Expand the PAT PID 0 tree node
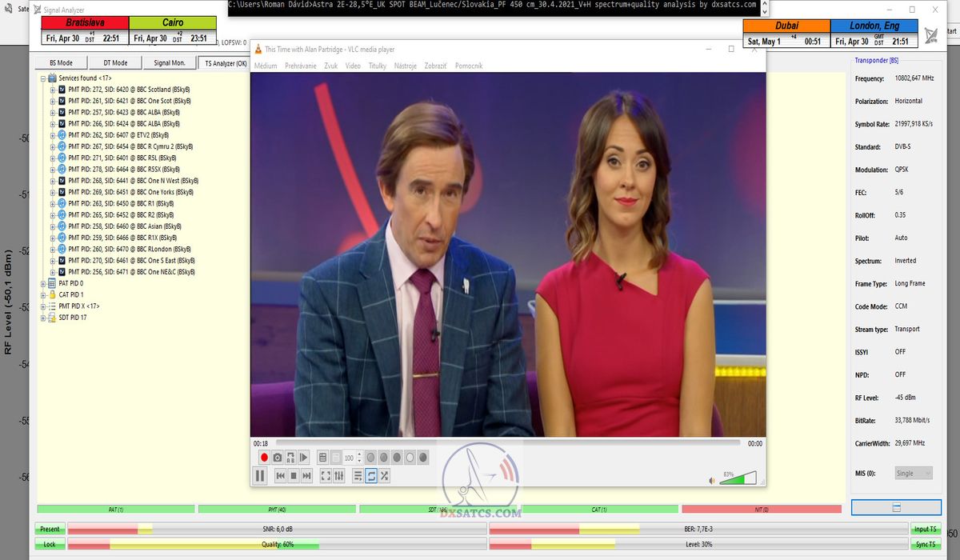The width and height of the screenshot is (960, 560). [x=43, y=283]
